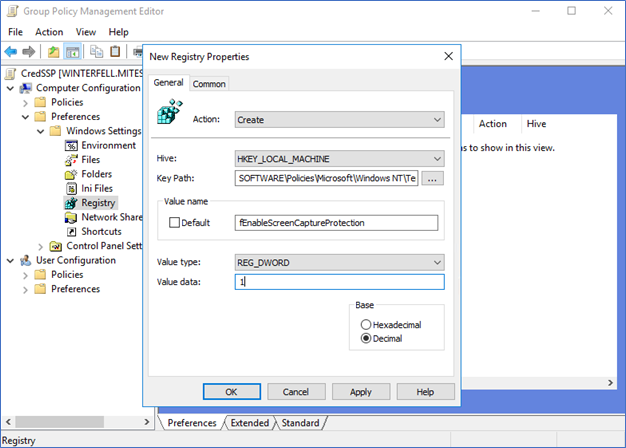626x448 pixels.
Task: Open the Hive dropdown
Action: pyautogui.click(x=339, y=159)
